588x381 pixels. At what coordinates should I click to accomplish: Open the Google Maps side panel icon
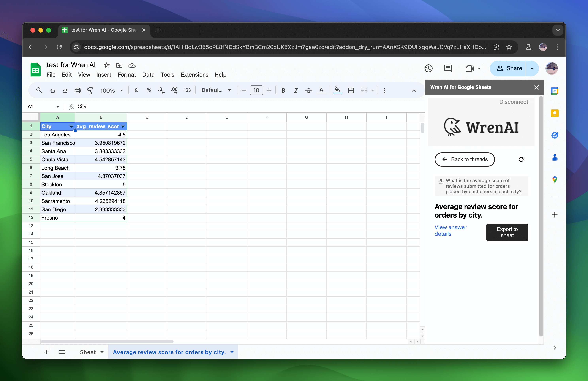[555, 180]
